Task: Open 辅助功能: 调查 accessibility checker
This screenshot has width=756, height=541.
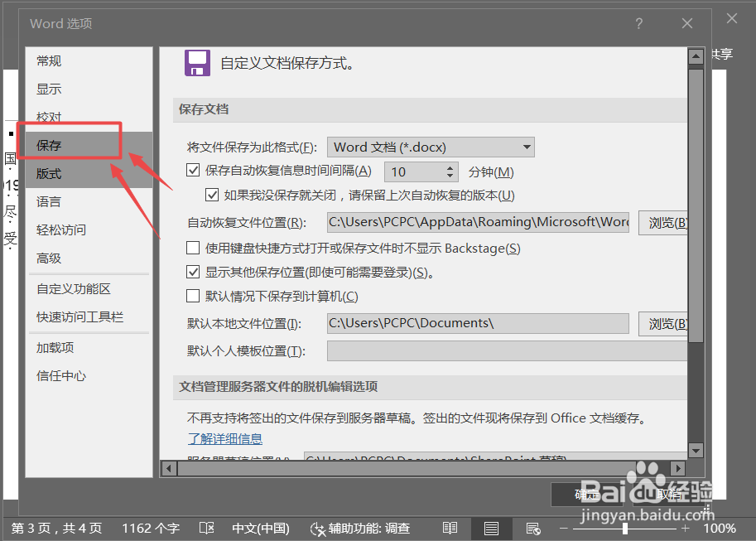Action: tap(360, 529)
